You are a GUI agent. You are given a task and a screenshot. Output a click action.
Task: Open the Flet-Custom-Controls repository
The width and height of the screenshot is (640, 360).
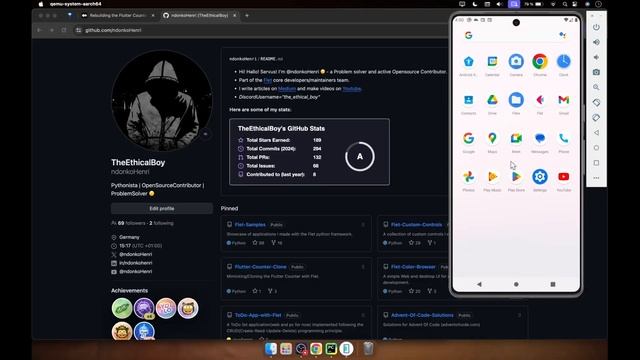point(416,224)
